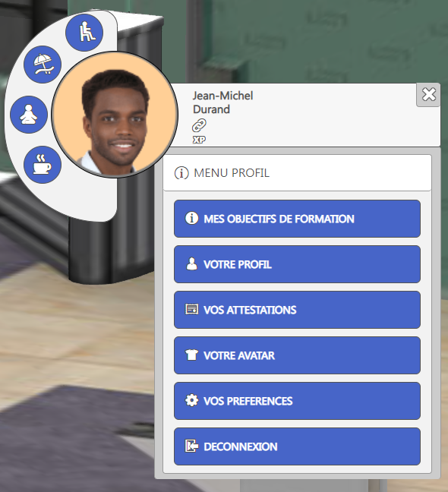Open Votre Profil

[x=297, y=264]
